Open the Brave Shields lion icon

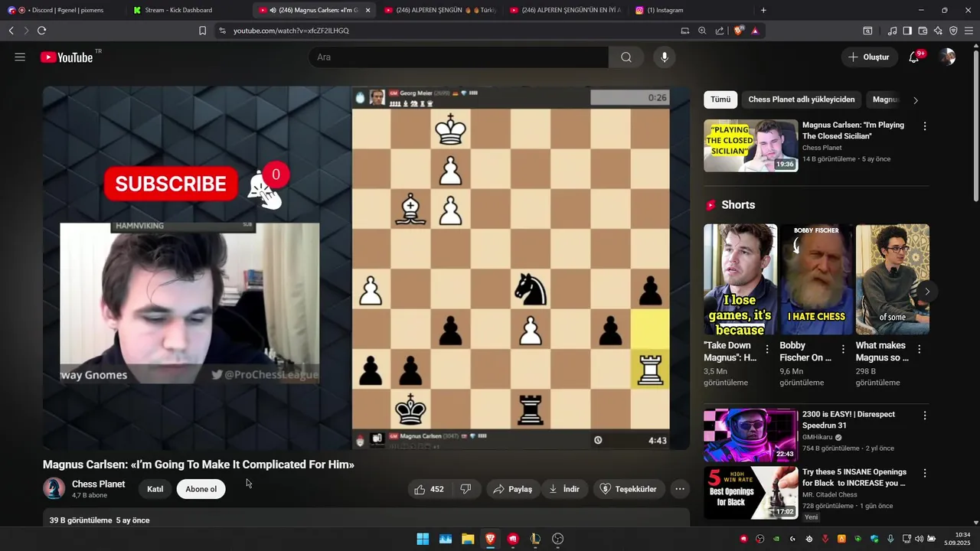point(739,31)
